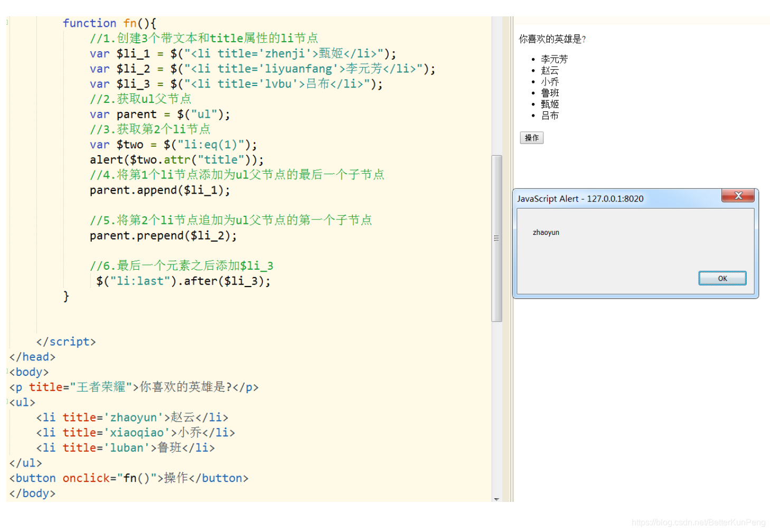Click the alert($two.attr("title")) line

tap(176, 160)
